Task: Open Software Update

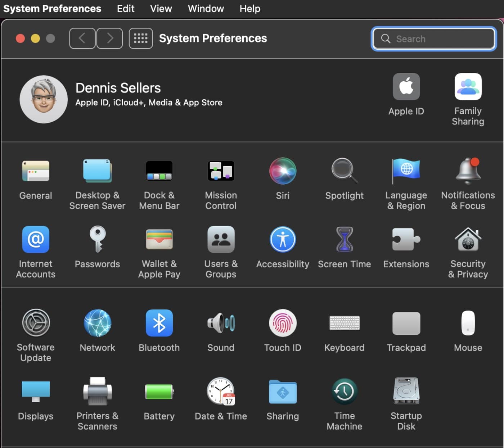Action: pyautogui.click(x=36, y=323)
